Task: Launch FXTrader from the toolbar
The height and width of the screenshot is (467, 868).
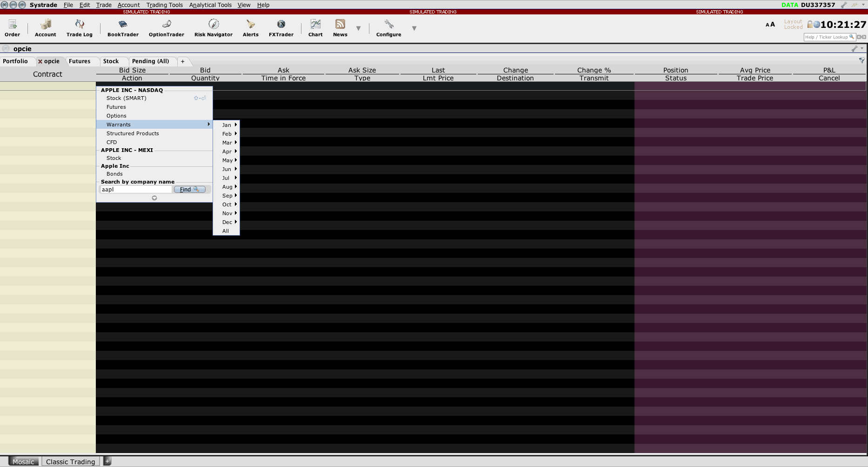Action: pyautogui.click(x=281, y=28)
